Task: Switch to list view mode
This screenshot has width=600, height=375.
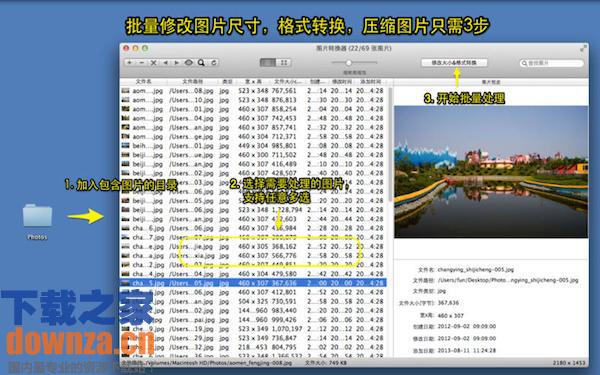Action: click(x=267, y=62)
